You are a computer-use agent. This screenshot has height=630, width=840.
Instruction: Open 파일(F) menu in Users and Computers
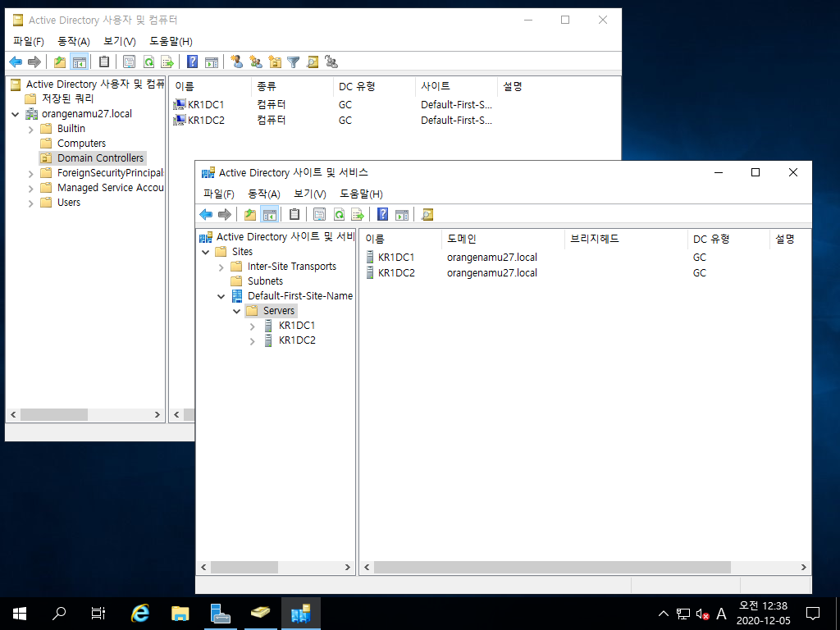click(29, 41)
